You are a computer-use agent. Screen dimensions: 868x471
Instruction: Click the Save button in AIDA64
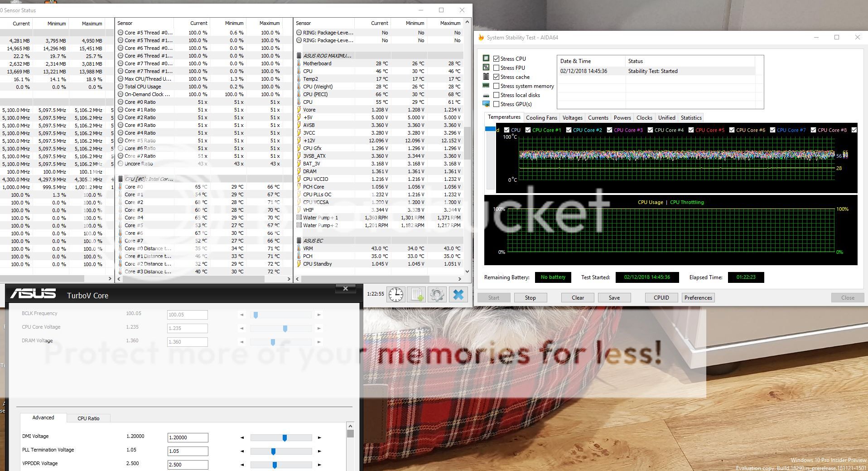tap(614, 298)
